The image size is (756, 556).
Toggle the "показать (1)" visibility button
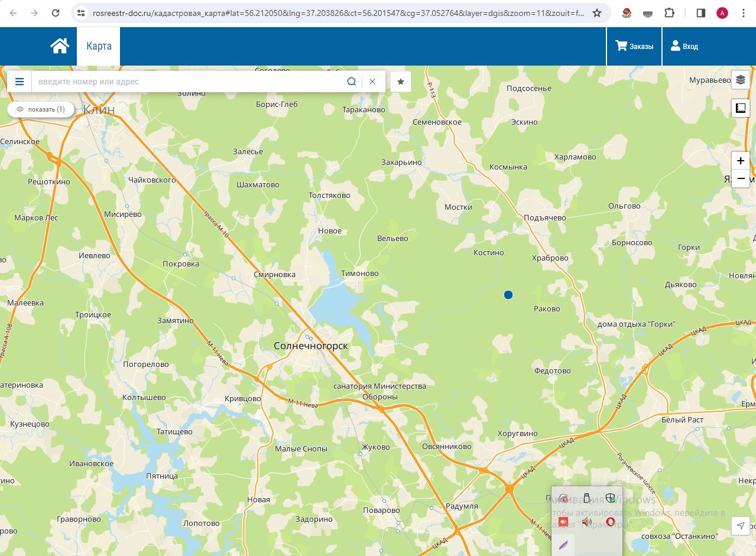[41, 109]
